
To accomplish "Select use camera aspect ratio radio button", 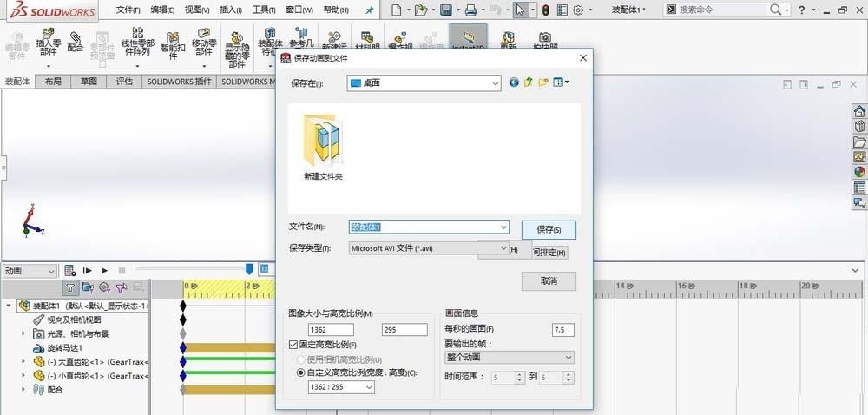I will 300,359.
